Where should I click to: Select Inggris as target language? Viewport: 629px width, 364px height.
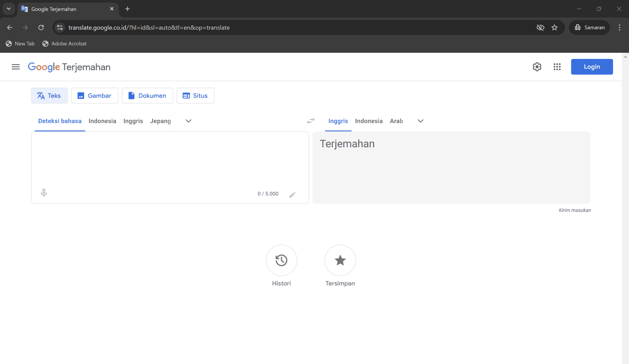coord(338,121)
